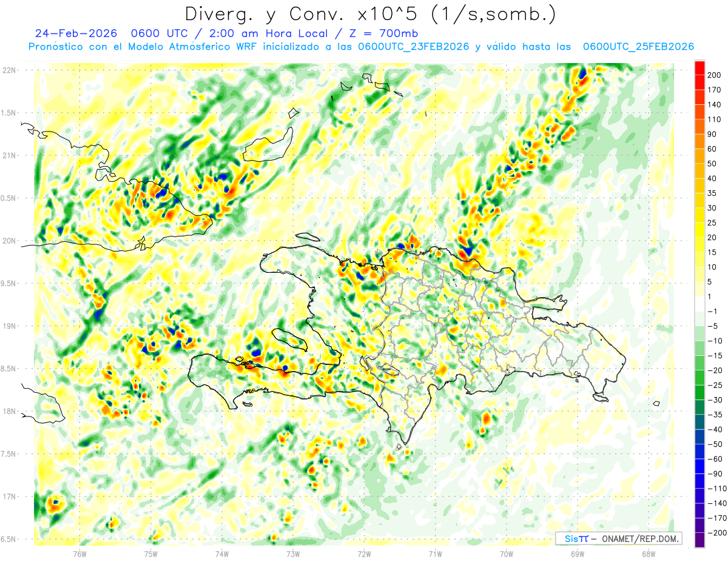728x562 pixels.
Task: Click the color scale value '-50'
Action: click(715, 444)
